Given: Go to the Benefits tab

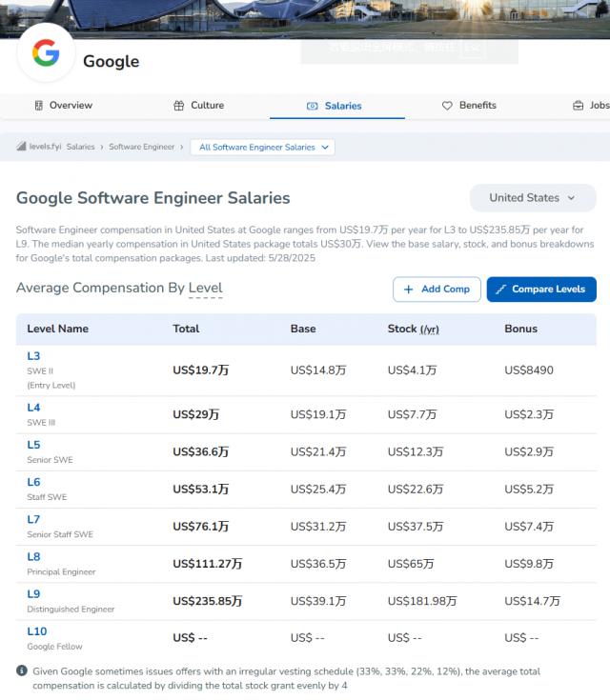Looking at the screenshot, I should coord(469,106).
